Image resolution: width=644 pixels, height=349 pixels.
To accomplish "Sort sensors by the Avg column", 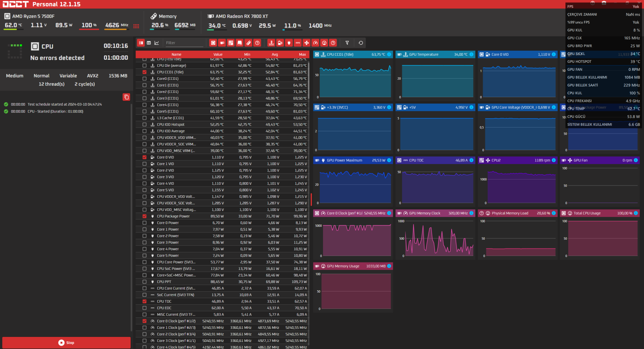I will click(x=275, y=54).
